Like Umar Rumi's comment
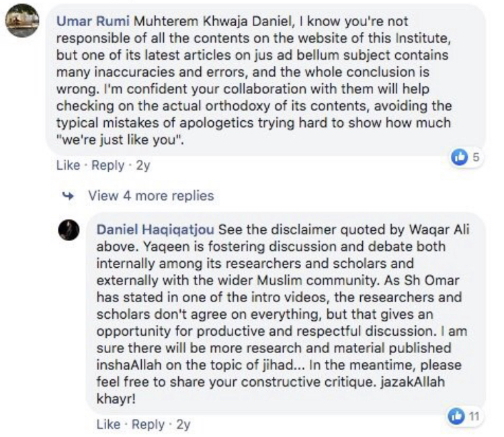Screen dimensions: 504x437 pos(68,165)
